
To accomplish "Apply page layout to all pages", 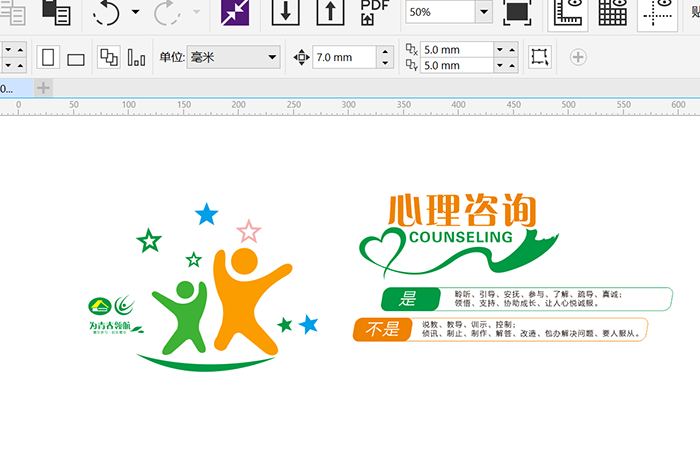I will [109, 57].
